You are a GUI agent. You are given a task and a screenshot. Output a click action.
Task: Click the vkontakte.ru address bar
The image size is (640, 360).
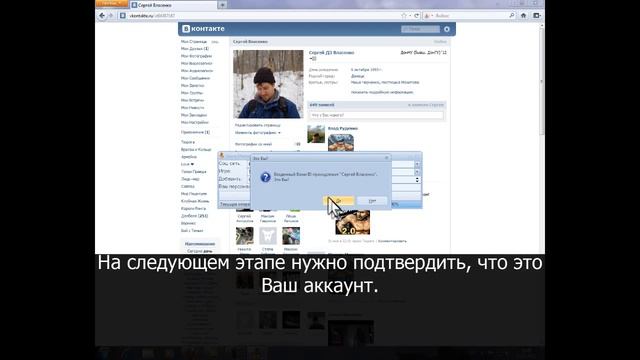click(x=261, y=16)
